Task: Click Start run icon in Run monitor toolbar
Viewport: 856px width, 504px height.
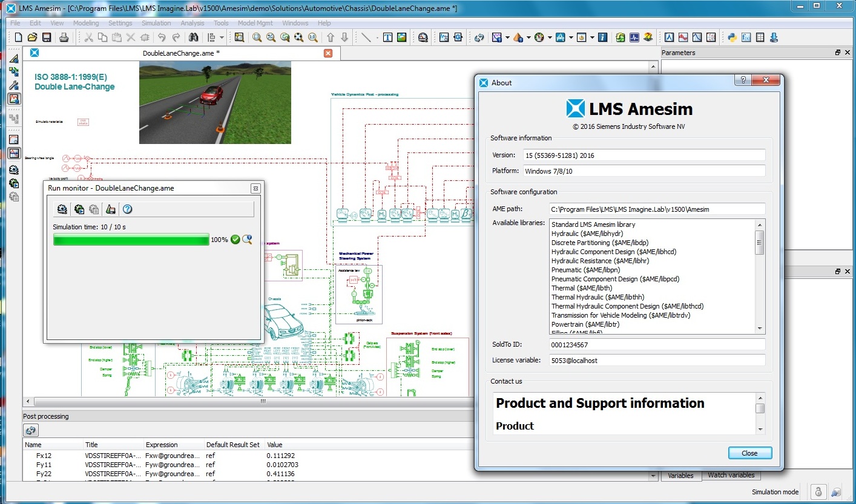Action: 79,209
